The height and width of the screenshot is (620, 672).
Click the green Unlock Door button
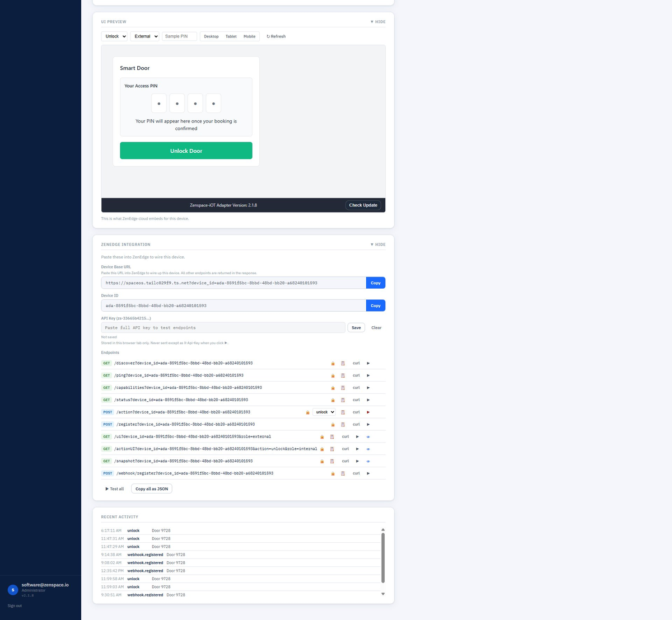coord(186,151)
